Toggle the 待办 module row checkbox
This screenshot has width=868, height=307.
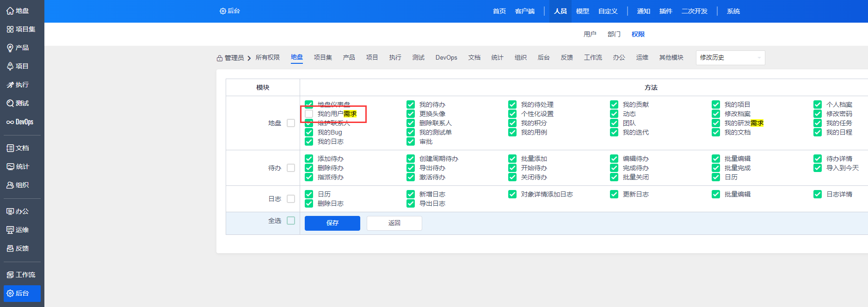(291, 168)
